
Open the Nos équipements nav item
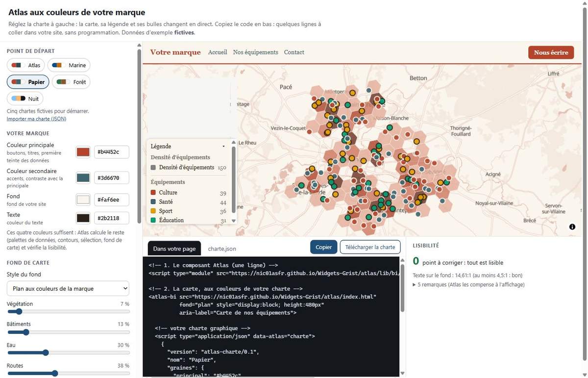(x=255, y=52)
